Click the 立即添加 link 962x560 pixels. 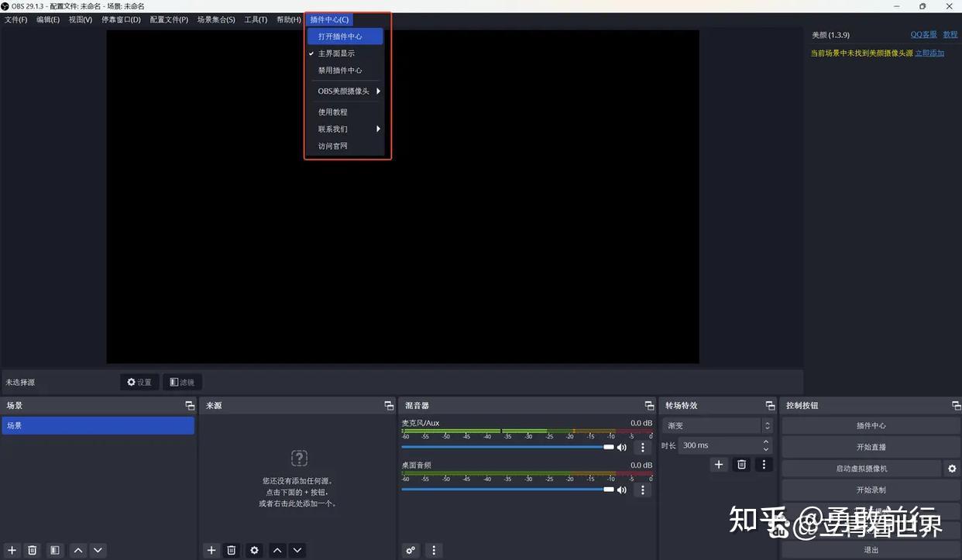click(929, 53)
